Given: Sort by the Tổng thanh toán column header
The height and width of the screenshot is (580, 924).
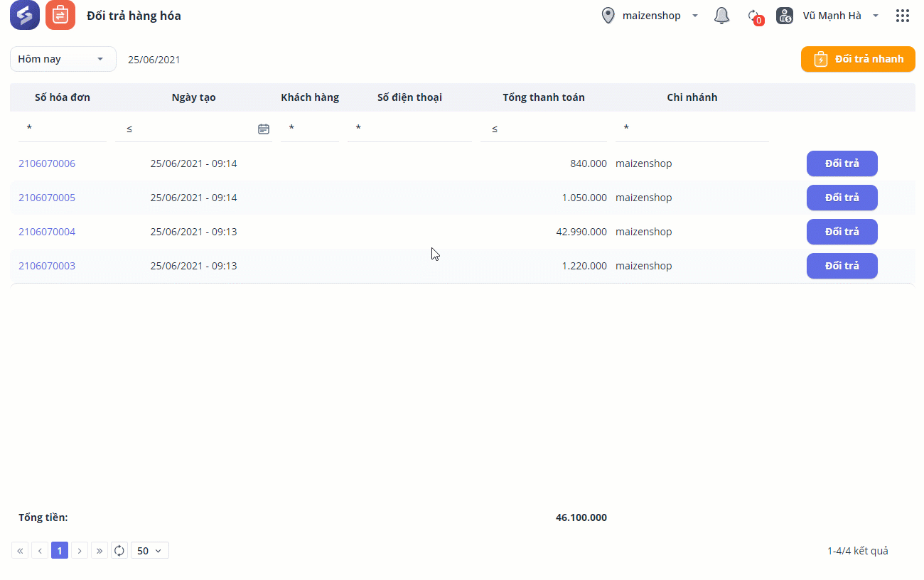Looking at the screenshot, I should pos(544,97).
